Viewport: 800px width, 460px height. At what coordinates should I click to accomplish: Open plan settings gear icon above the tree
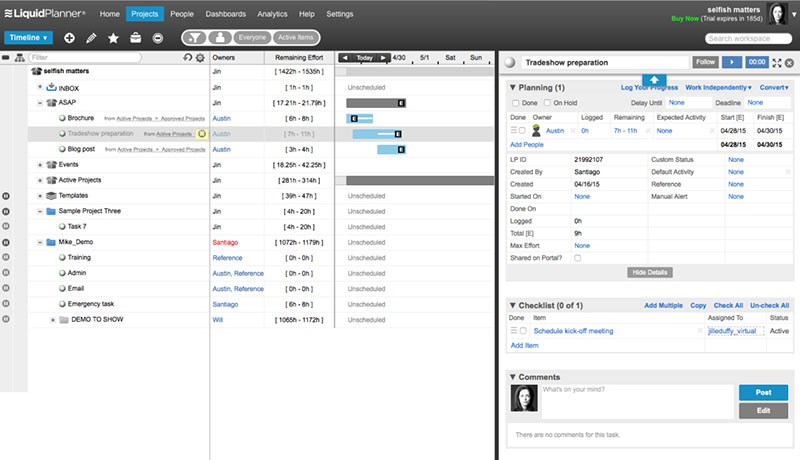[200, 58]
